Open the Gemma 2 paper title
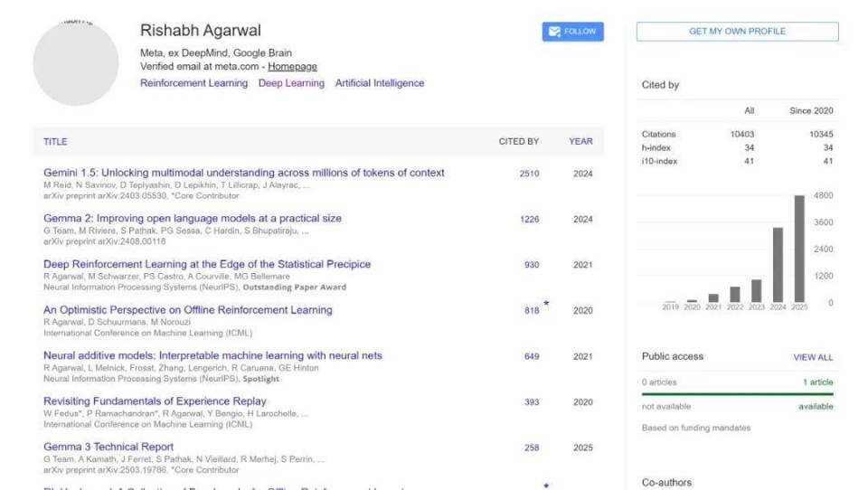This screenshot has height=490, width=868. tap(193, 219)
